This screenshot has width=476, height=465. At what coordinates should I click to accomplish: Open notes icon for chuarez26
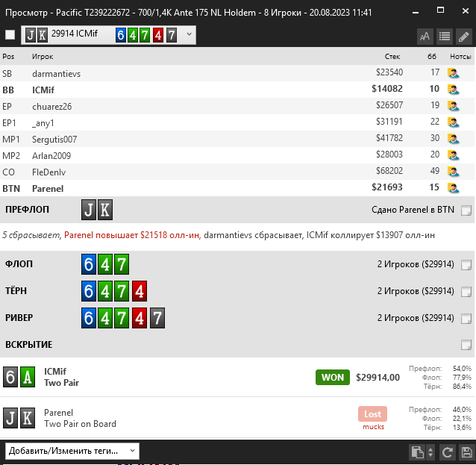click(453, 106)
